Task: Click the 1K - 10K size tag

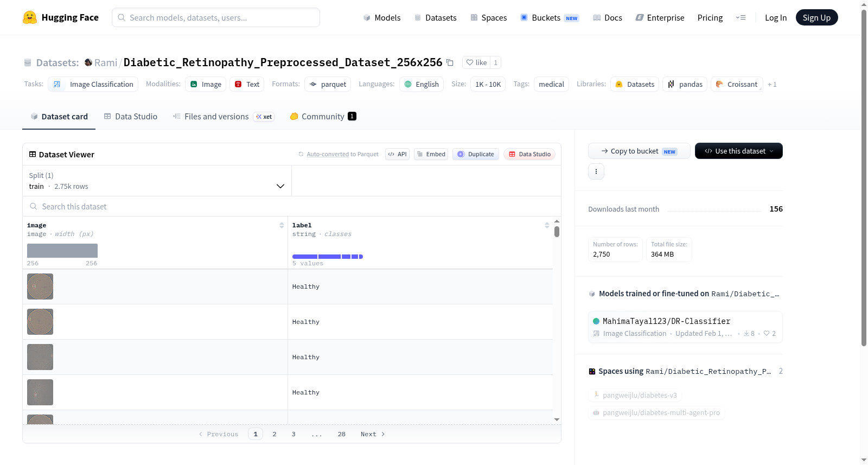Action: point(488,84)
